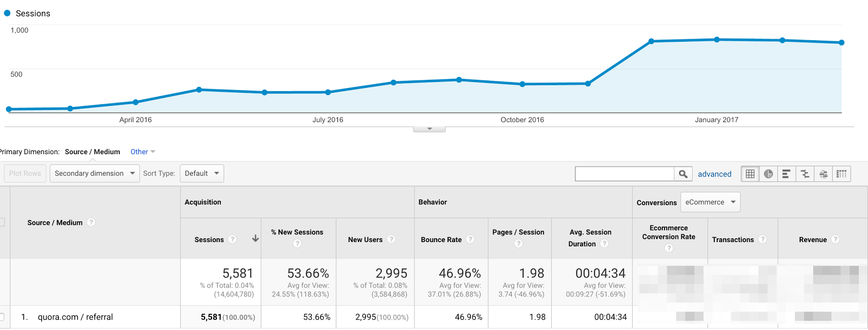Click the table search input field
The width and height of the screenshot is (868, 330).
[x=624, y=174]
